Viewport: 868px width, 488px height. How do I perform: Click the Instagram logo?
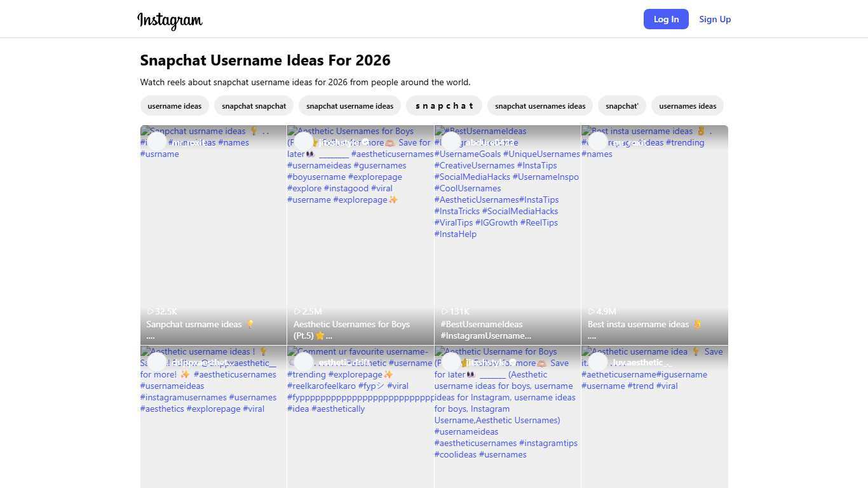[x=170, y=20]
